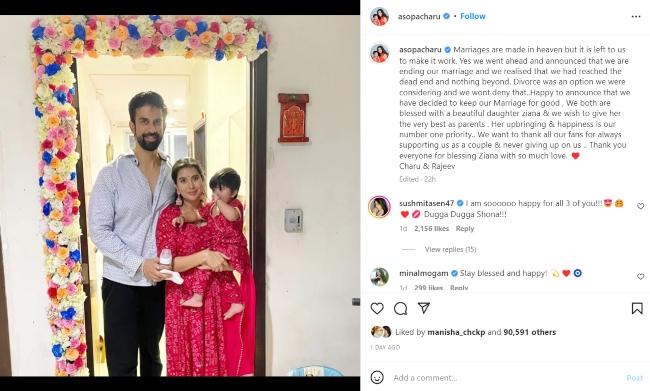
Task: Submit comment with Post button
Action: (635, 378)
